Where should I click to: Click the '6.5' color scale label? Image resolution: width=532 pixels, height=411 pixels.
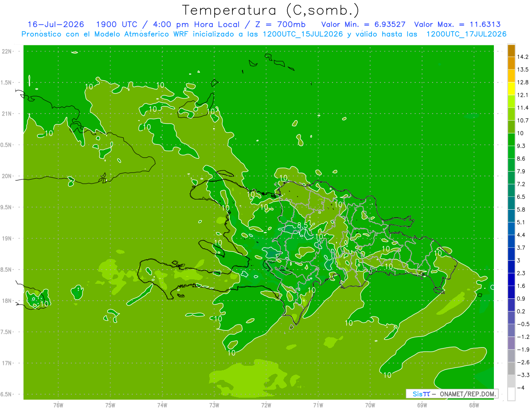[x=521, y=196]
